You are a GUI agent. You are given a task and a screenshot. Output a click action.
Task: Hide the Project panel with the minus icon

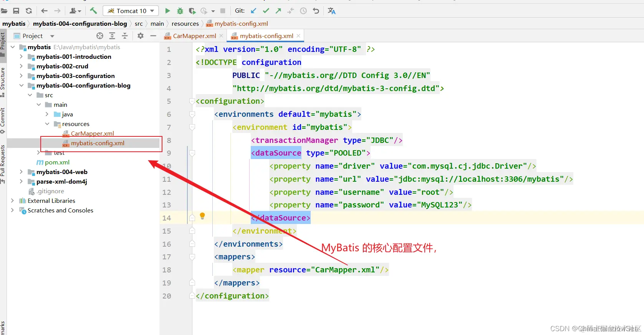click(x=153, y=36)
